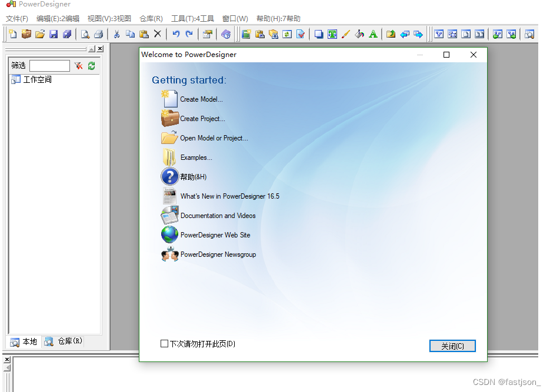Open the 工具(T) menu

[x=192, y=19]
